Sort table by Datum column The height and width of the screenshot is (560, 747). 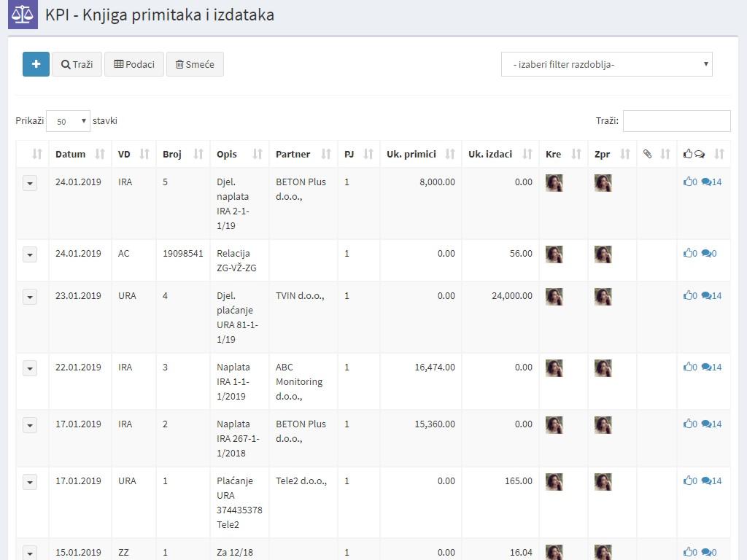(x=80, y=154)
